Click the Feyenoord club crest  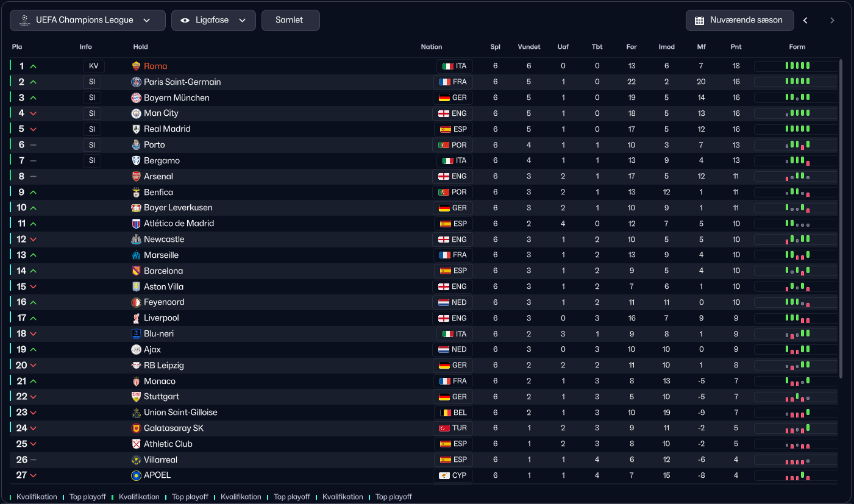point(137,302)
